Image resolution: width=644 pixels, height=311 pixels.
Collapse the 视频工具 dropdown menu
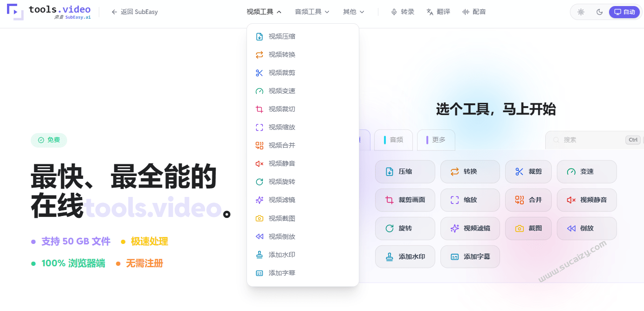pos(264,12)
